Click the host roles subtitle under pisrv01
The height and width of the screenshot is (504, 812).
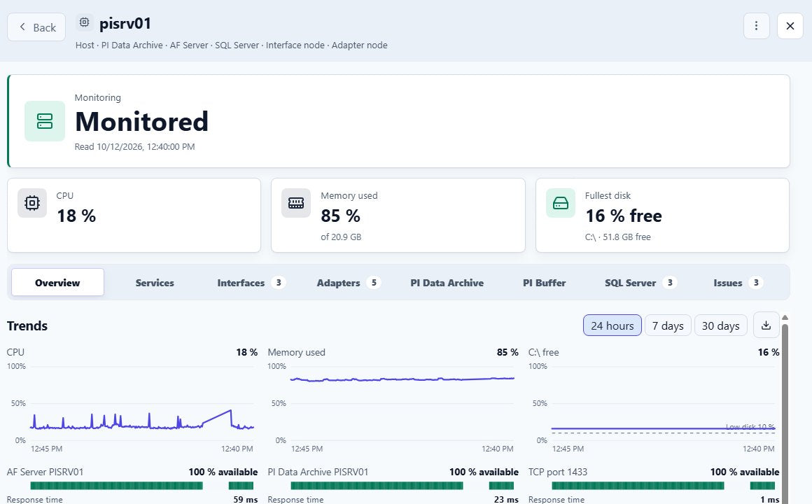(x=232, y=45)
